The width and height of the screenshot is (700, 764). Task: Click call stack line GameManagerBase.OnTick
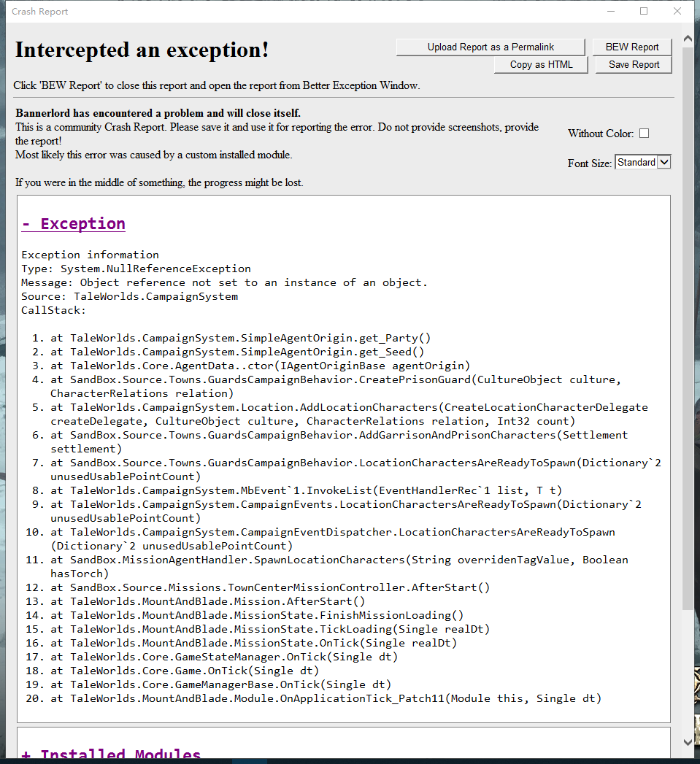click(221, 685)
